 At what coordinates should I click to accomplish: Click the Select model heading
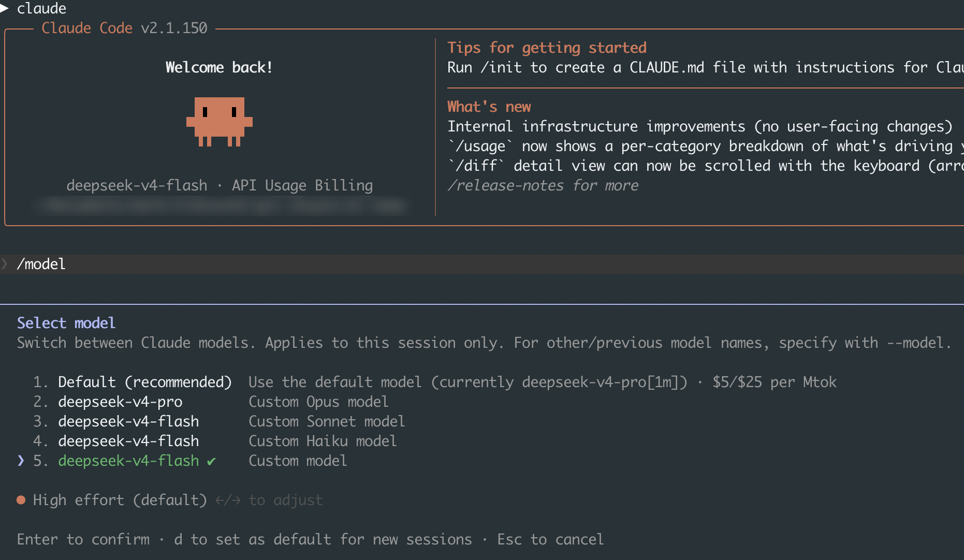tap(66, 323)
